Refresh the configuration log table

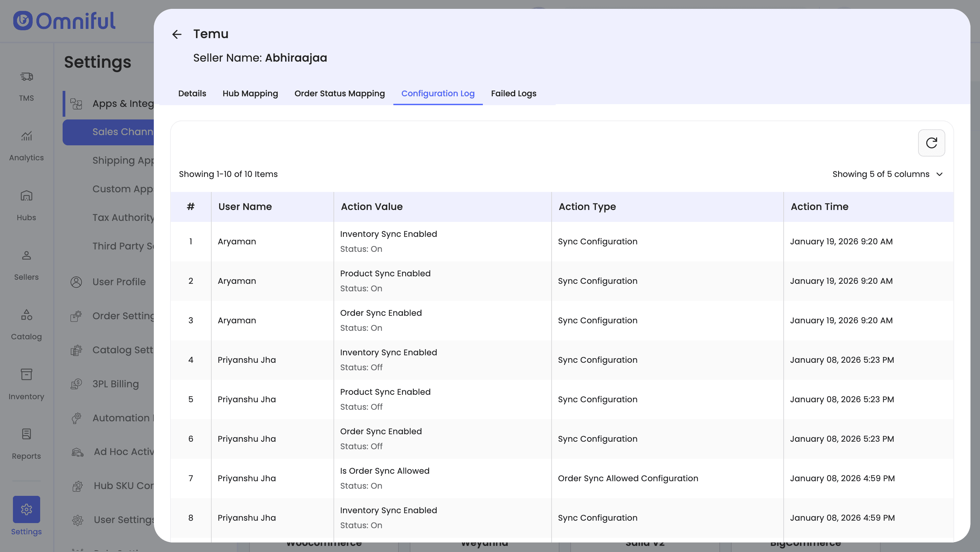(x=931, y=143)
